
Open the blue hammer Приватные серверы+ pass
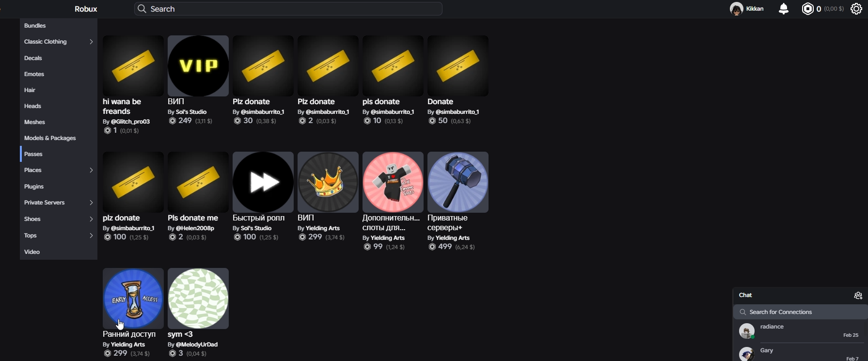458,182
